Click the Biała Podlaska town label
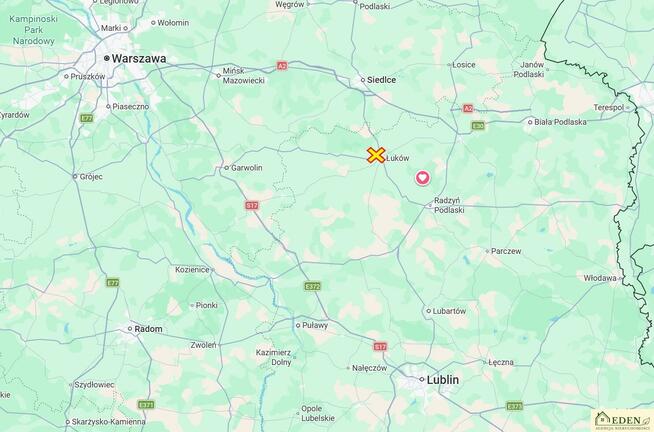This screenshot has height=432, width=654. [560, 122]
